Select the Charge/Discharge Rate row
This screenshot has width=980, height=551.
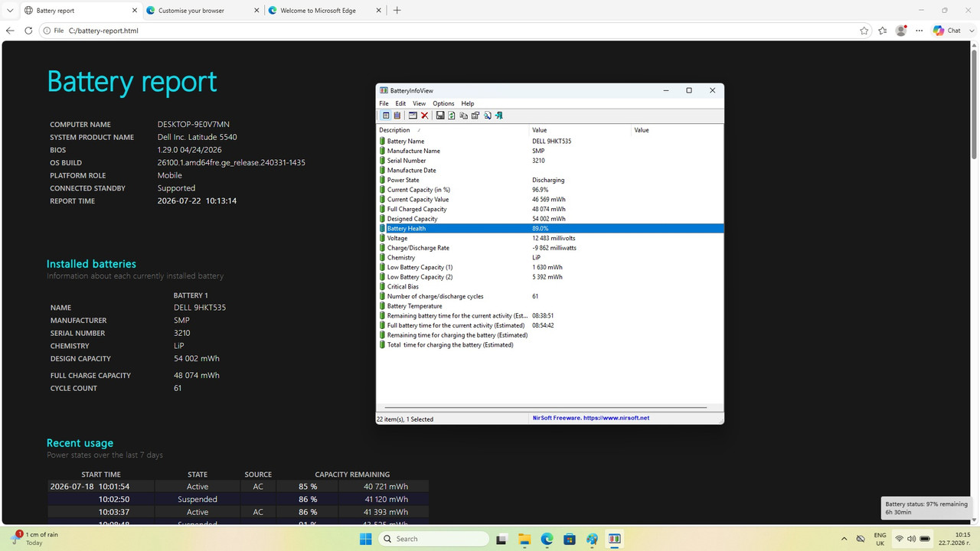[550, 248]
